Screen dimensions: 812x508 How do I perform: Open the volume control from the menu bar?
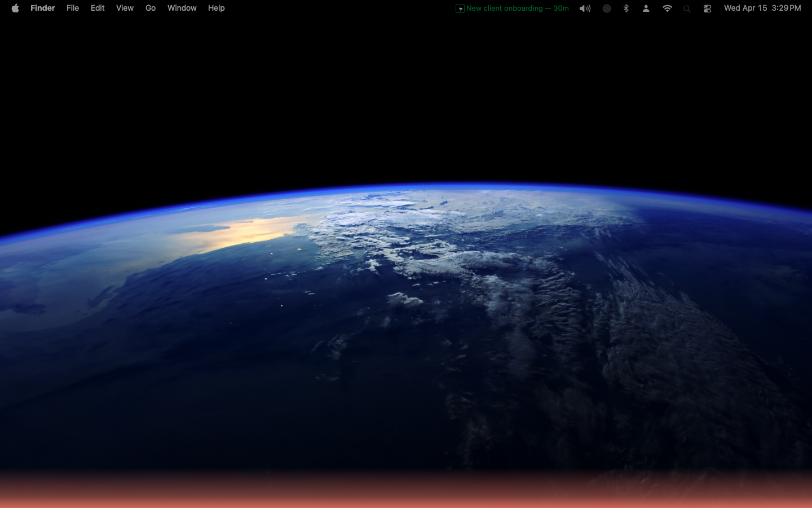(585, 8)
